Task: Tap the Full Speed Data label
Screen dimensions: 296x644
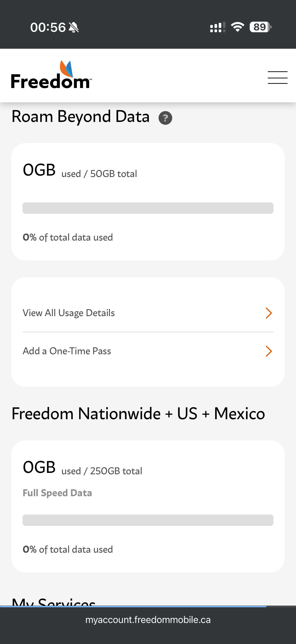Action: [x=57, y=493]
